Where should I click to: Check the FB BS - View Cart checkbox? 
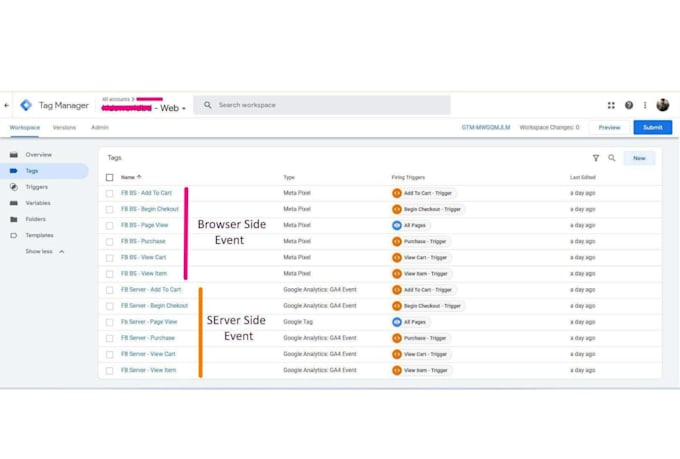pos(109,258)
